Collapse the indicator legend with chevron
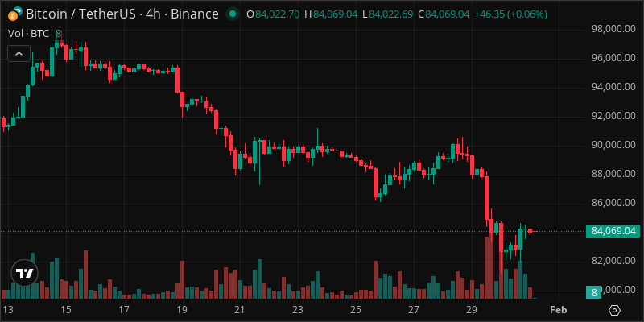The width and height of the screenshot is (644, 322). point(19,53)
